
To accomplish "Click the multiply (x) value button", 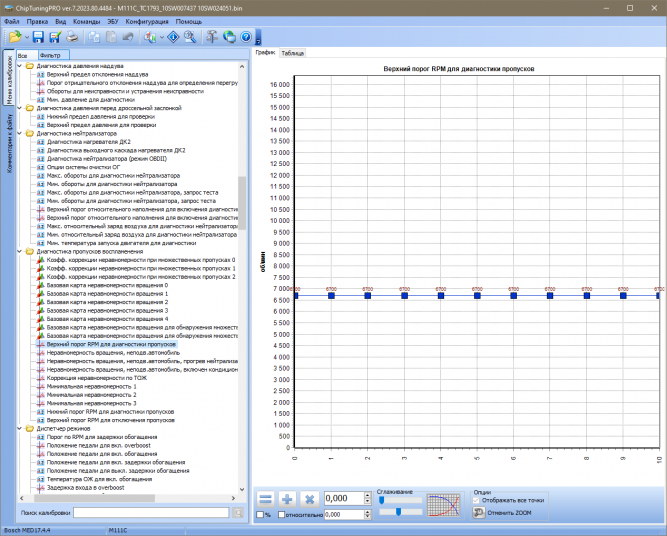I will tap(309, 499).
